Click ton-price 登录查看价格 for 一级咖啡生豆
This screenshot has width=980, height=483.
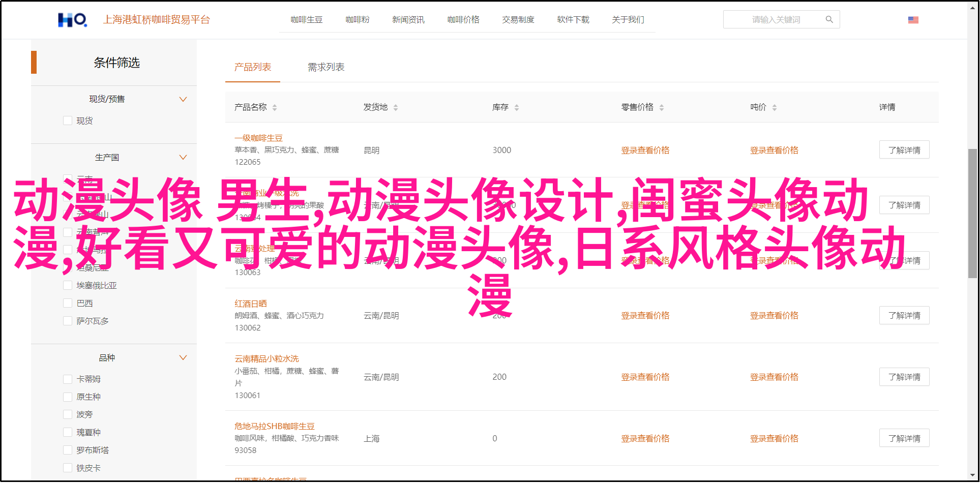click(774, 150)
